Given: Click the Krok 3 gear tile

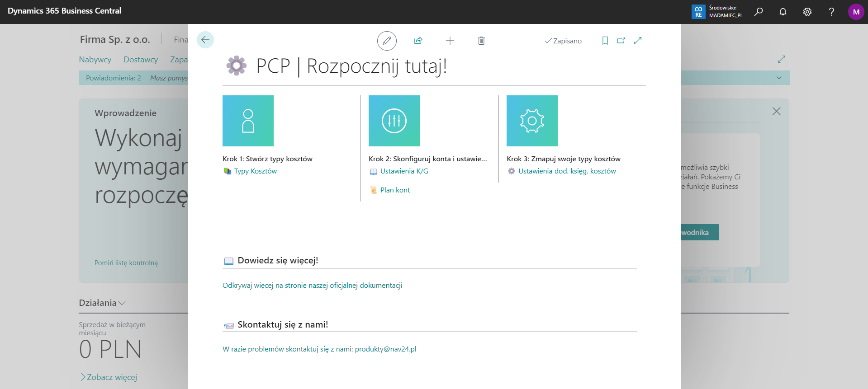Looking at the screenshot, I should pyautogui.click(x=532, y=121).
